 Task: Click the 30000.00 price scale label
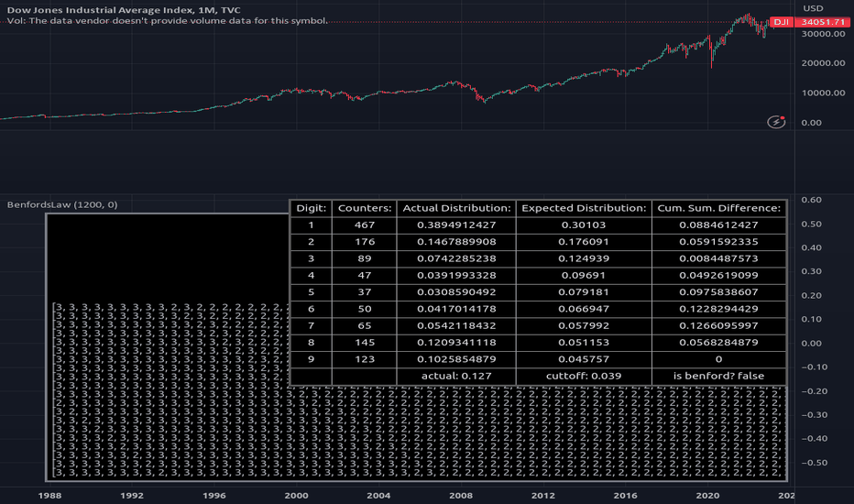[x=823, y=34]
